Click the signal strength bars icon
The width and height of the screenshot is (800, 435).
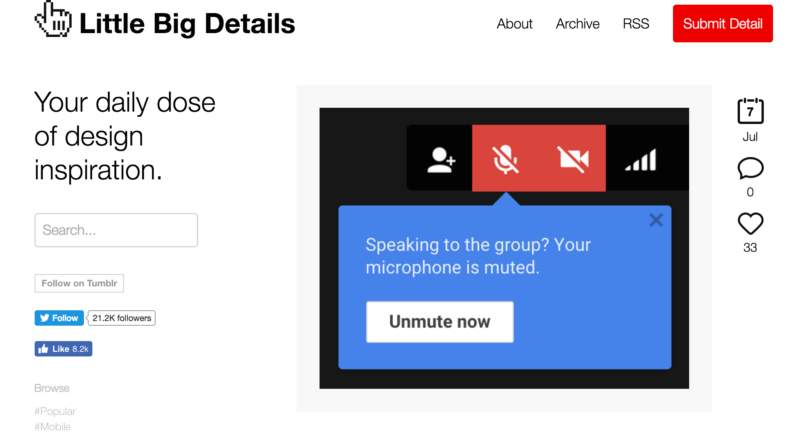(x=641, y=159)
